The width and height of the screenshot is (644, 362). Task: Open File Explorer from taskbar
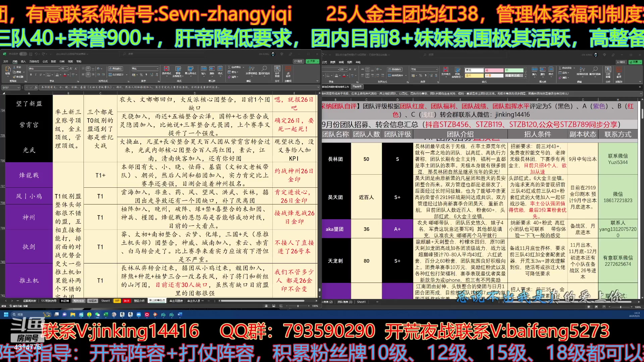pos(73,314)
